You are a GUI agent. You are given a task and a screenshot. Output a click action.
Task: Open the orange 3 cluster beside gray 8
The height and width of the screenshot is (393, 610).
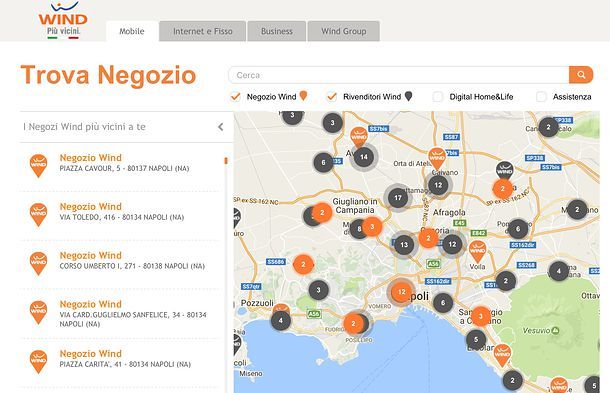(x=372, y=226)
